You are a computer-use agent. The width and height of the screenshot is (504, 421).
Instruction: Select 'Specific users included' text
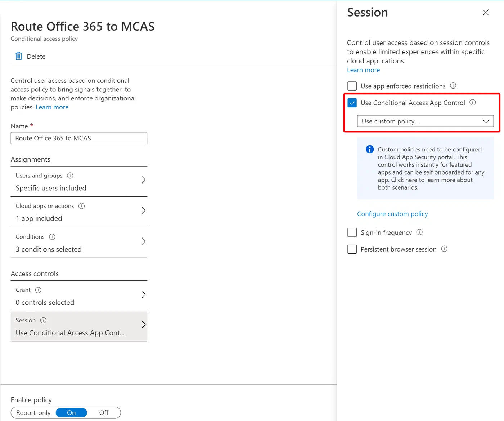[x=51, y=188]
